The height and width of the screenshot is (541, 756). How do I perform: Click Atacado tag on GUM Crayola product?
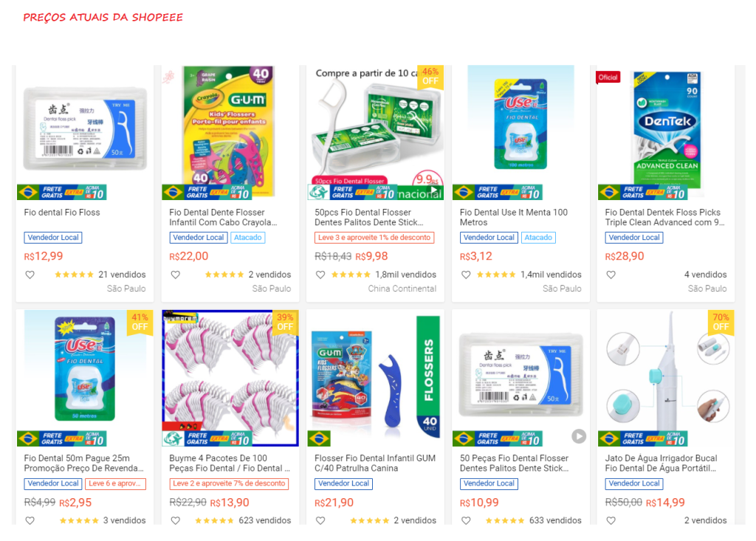click(248, 238)
